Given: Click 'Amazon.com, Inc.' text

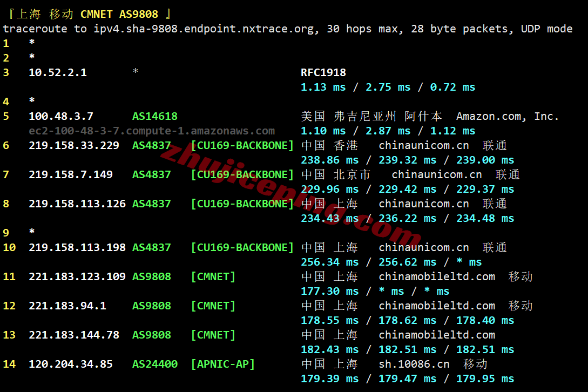Looking at the screenshot, I should point(508,116).
